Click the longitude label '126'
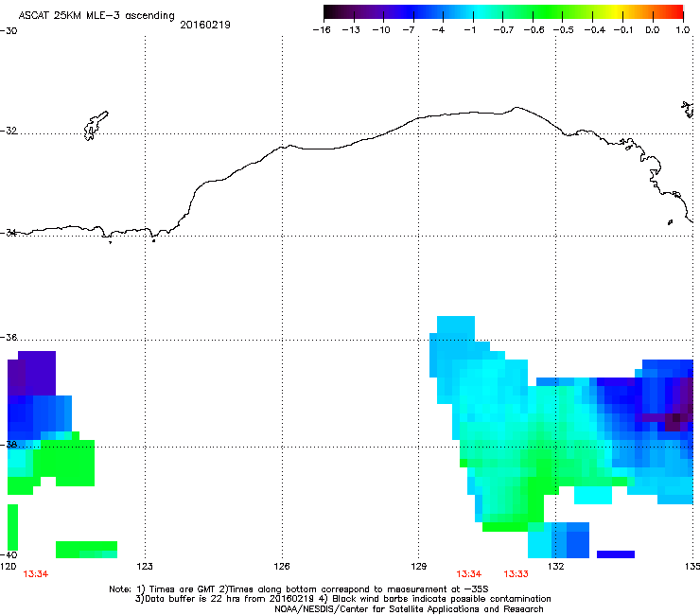 tap(282, 567)
